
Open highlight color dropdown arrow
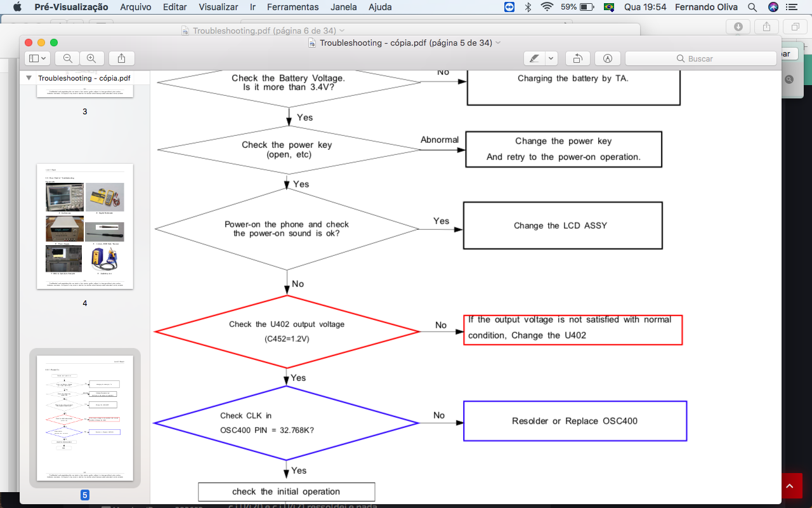tap(551, 58)
